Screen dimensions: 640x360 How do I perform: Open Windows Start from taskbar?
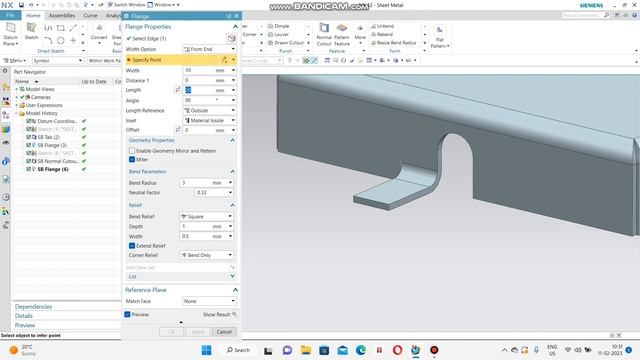[x=207, y=350]
